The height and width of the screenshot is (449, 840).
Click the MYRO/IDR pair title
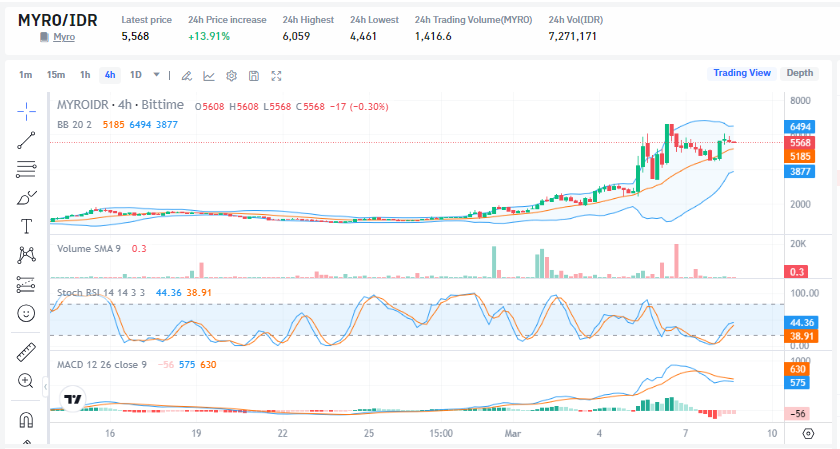(x=58, y=20)
